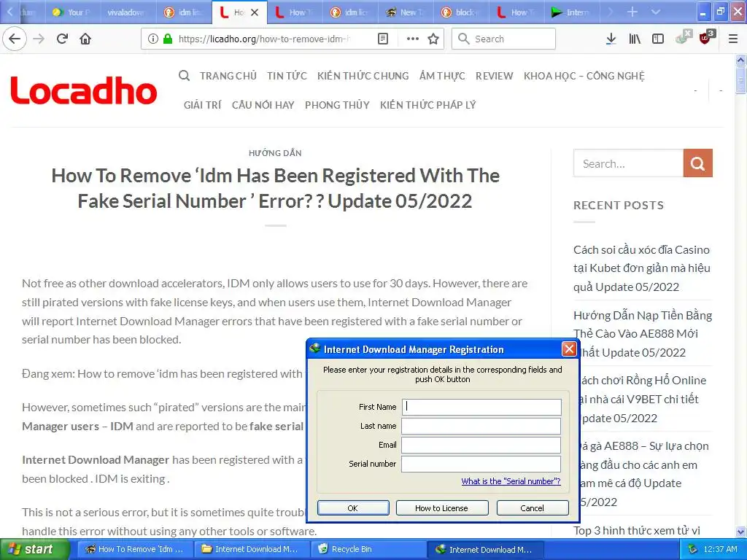The image size is (747, 560).
Task: Click the green padlock security icon
Action: tap(168, 39)
